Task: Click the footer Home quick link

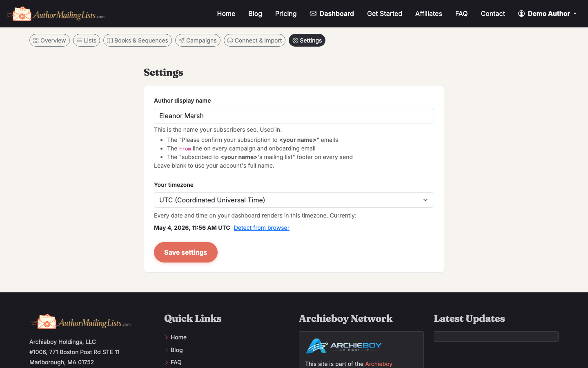Action: (x=178, y=337)
